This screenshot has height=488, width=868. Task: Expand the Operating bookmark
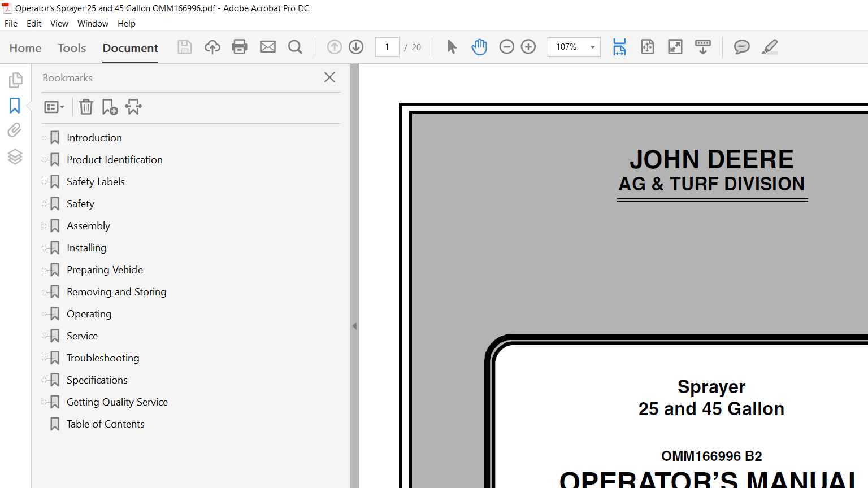coord(44,314)
